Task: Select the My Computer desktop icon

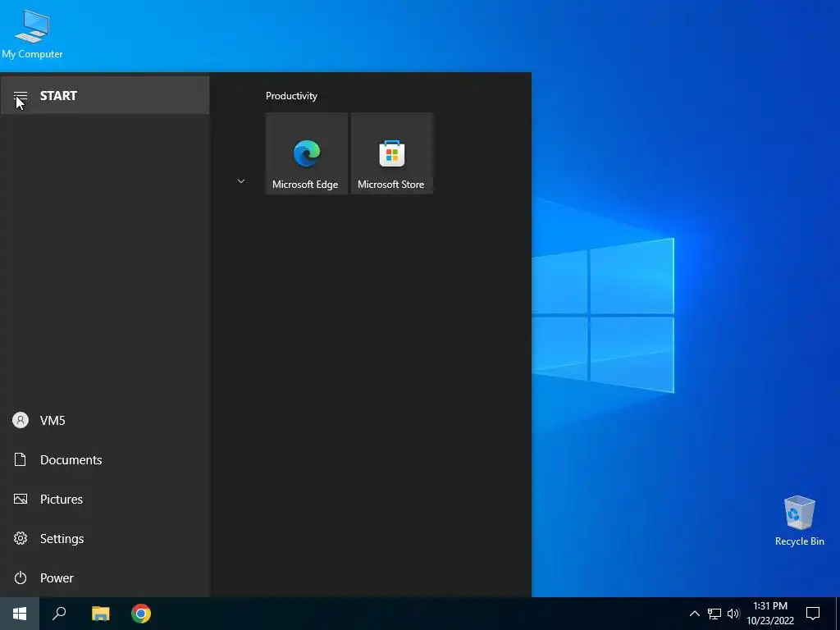Action: click(x=32, y=34)
